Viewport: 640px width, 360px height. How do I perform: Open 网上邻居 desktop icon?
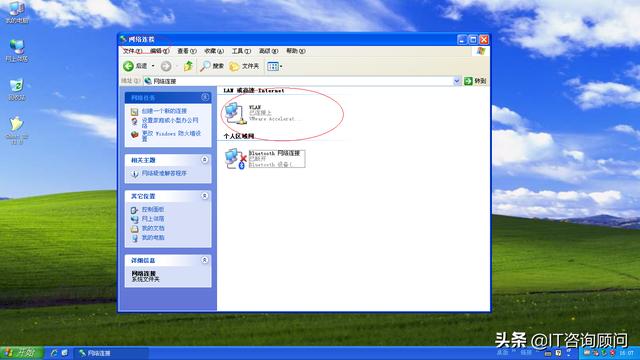(x=17, y=51)
